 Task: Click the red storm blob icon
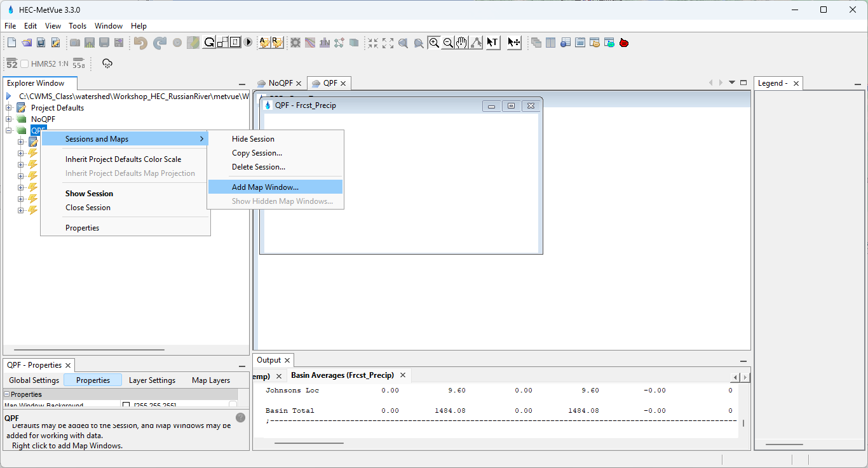pos(624,43)
